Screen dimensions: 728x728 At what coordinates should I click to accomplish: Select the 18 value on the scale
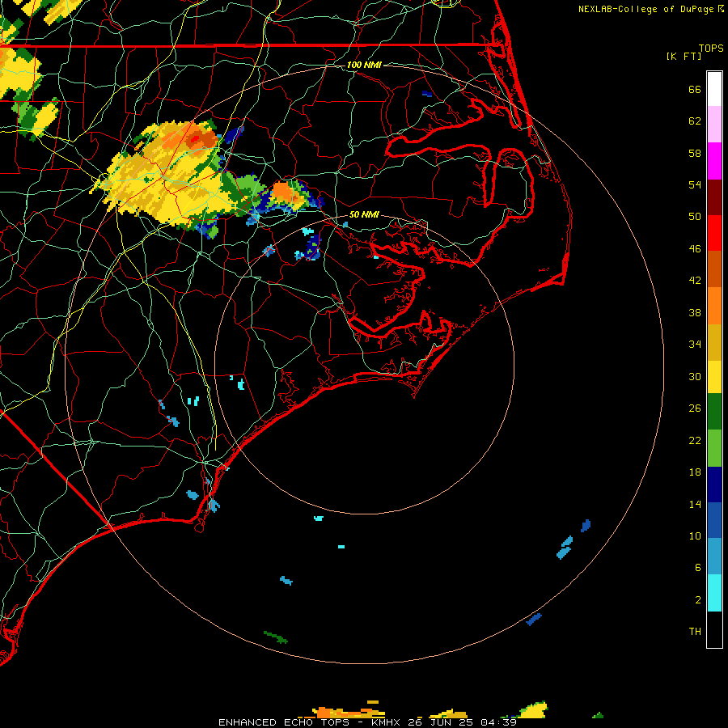(695, 472)
